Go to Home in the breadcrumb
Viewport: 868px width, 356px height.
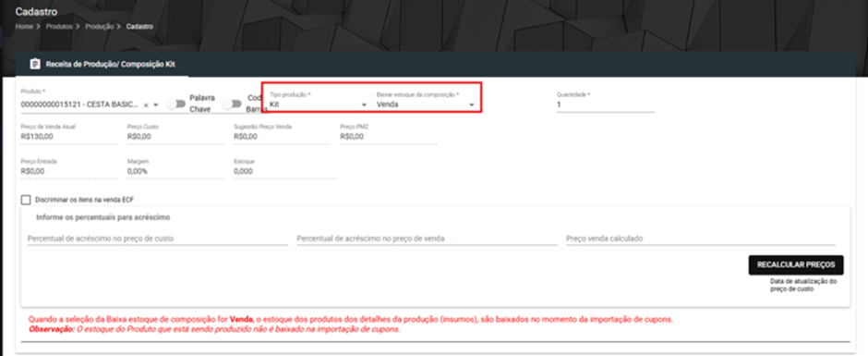pyautogui.click(x=24, y=27)
